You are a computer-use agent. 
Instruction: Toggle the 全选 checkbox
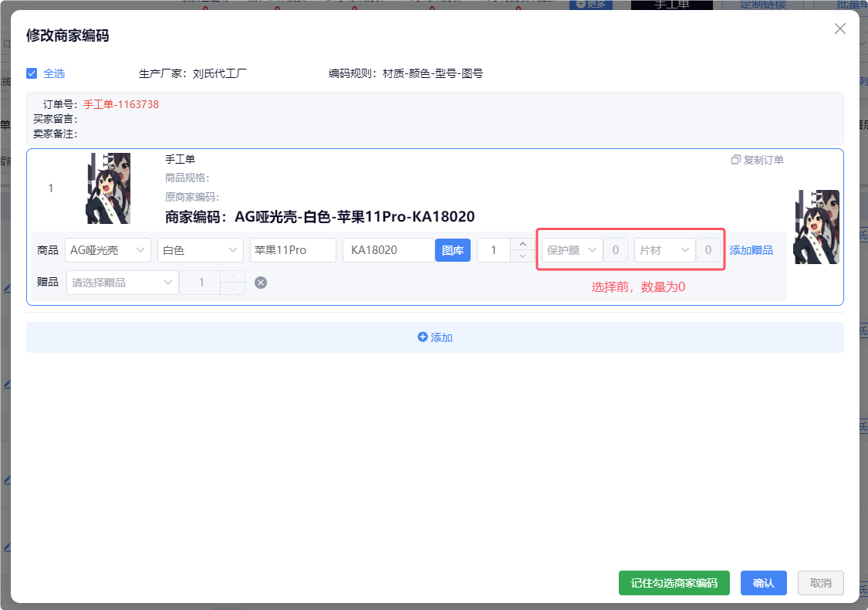pyautogui.click(x=32, y=73)
